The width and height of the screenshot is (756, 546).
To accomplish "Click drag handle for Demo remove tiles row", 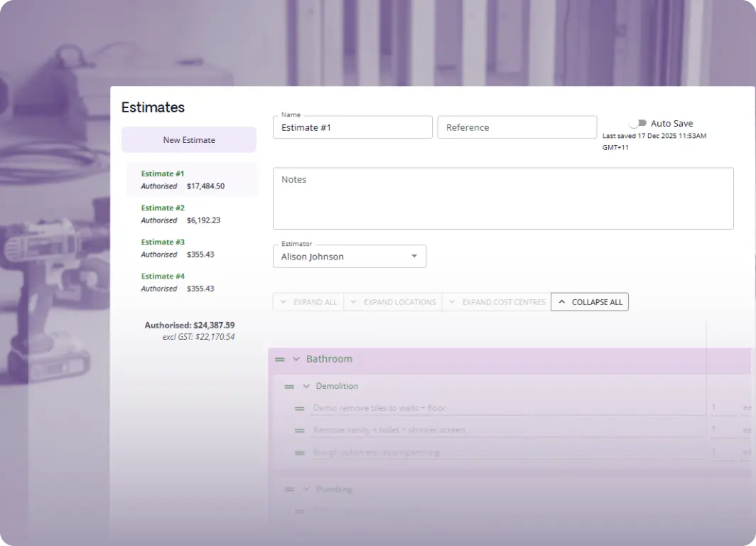I will [299, 409].
